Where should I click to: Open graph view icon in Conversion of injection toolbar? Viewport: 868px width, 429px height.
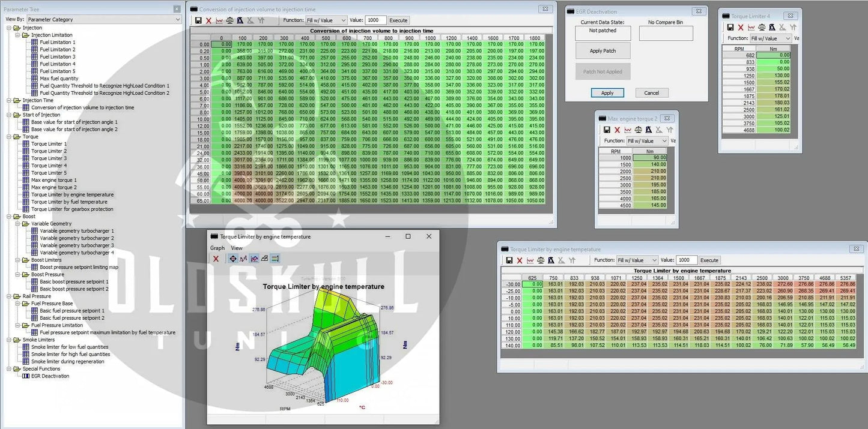tap(219, 20)
